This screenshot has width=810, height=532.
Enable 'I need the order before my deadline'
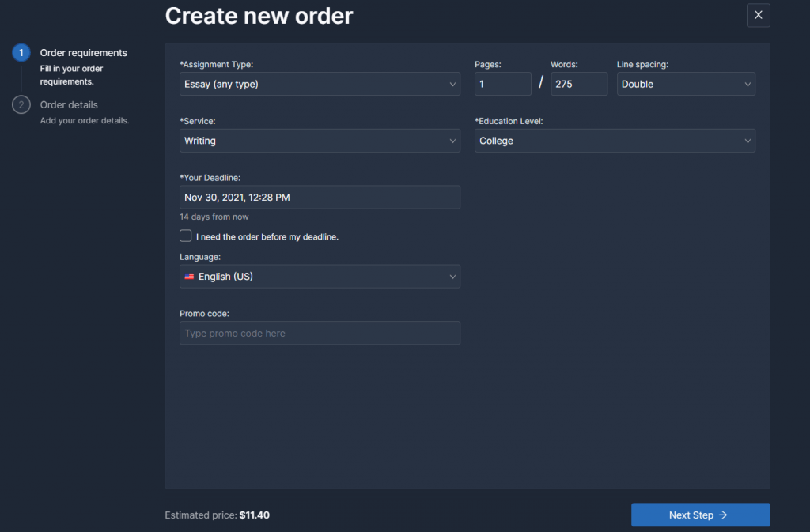[185, 236]
